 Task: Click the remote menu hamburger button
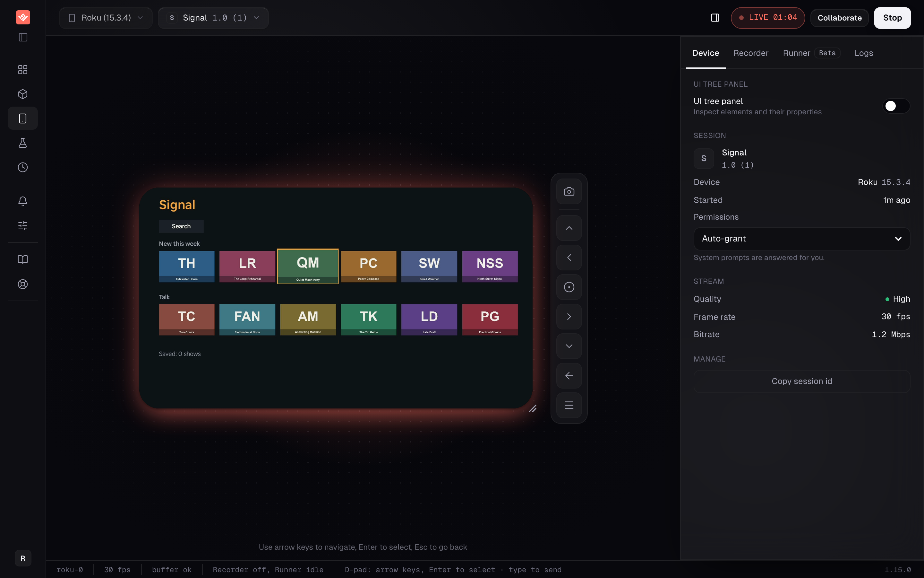click(x=569, y=405)
